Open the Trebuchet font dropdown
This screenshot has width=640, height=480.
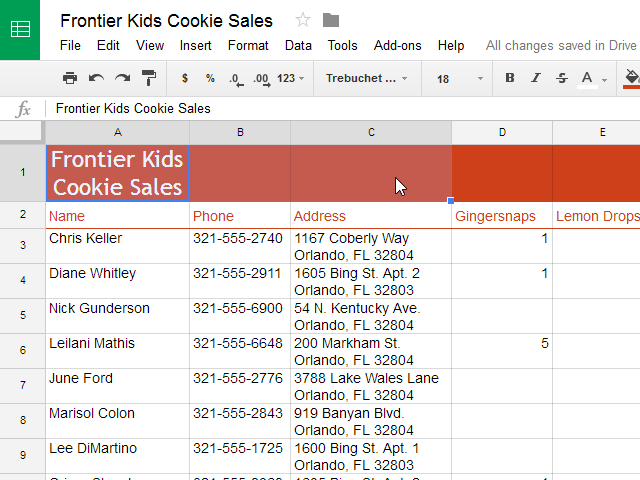(x=367, y=78)
